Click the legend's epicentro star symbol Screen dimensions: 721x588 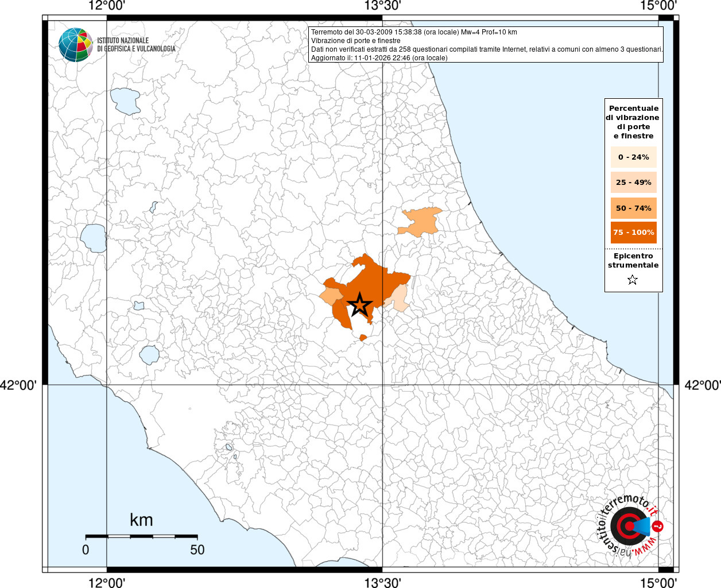633,280
